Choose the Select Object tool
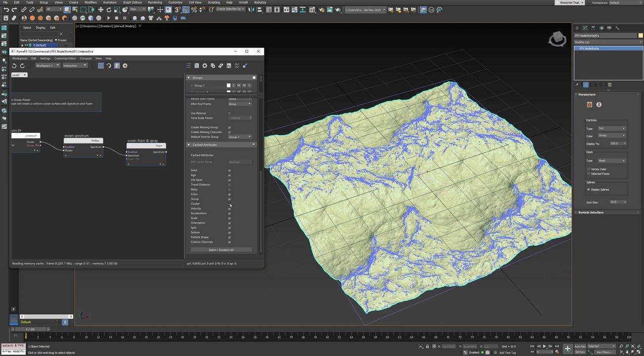The image size is (644, 356). click(x=67, y=9)
